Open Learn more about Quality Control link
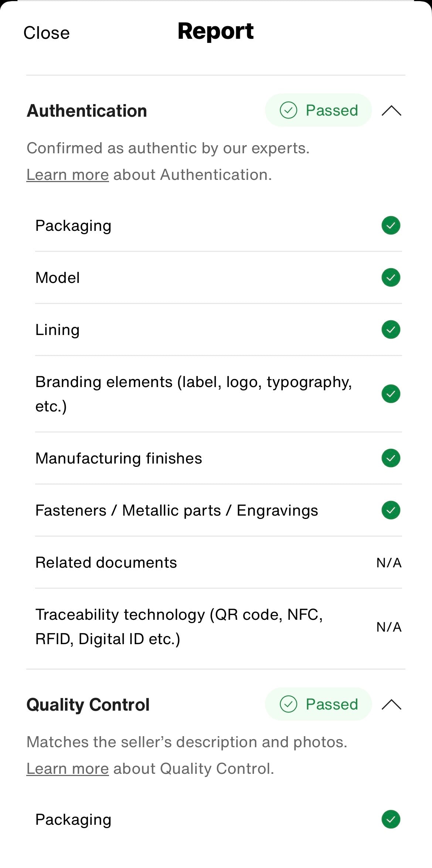This screenshot has height=868, width=432. click(x=68, y=769)
